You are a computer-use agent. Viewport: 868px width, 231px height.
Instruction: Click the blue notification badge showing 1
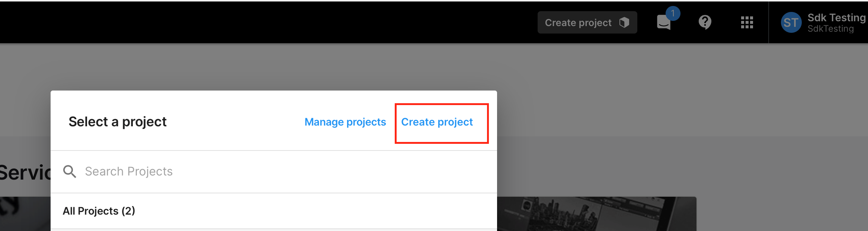[673, 13]
